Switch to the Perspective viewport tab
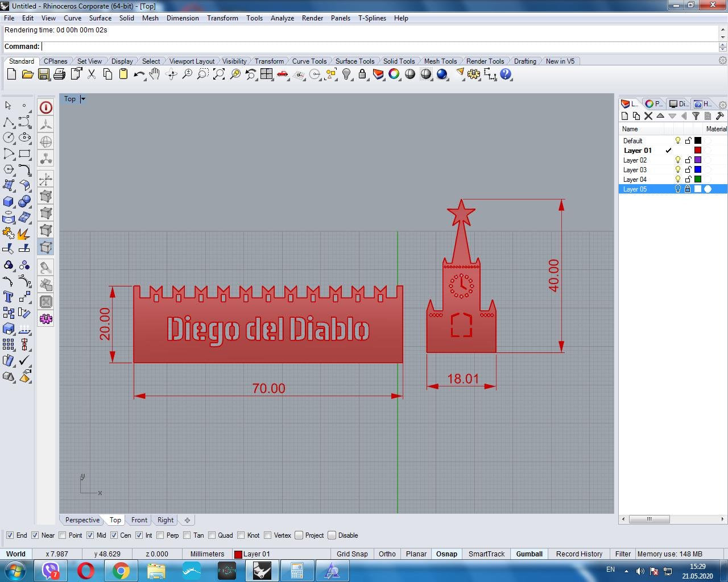 point(82,520)
